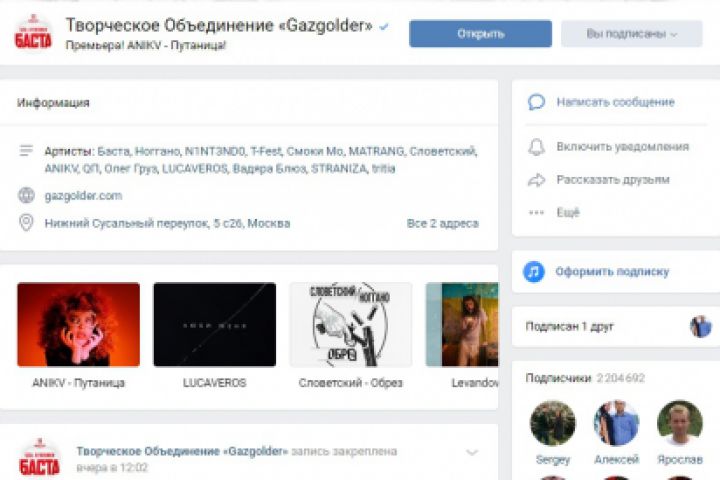Click the verified checkmark badge

(x=384, y=27)
